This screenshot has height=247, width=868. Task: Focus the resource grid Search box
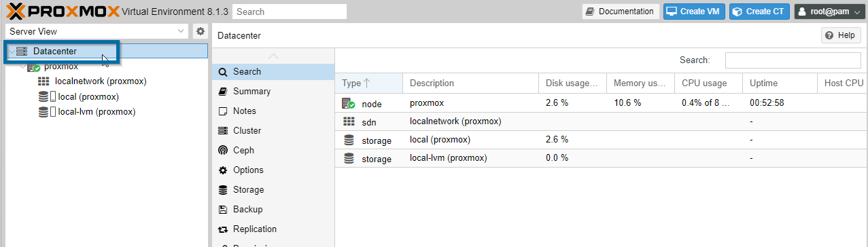(x=794, y=60)
